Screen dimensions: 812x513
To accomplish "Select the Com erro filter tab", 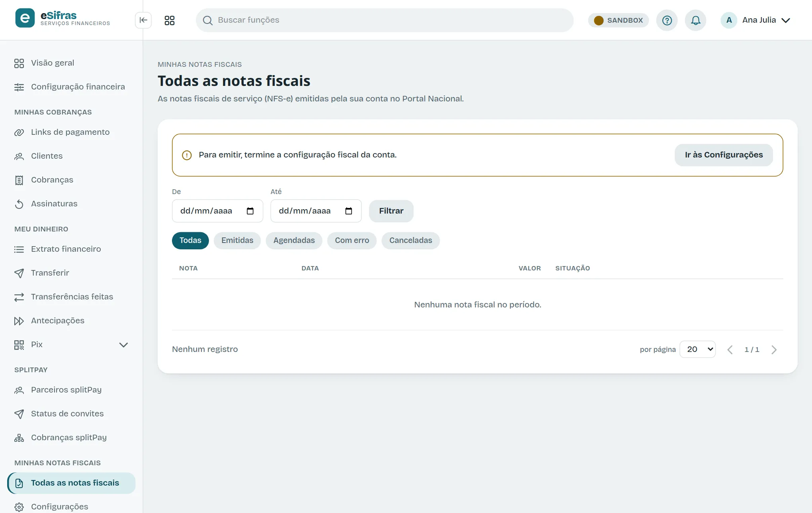I will pyautogui.click(x=352, y=241).
